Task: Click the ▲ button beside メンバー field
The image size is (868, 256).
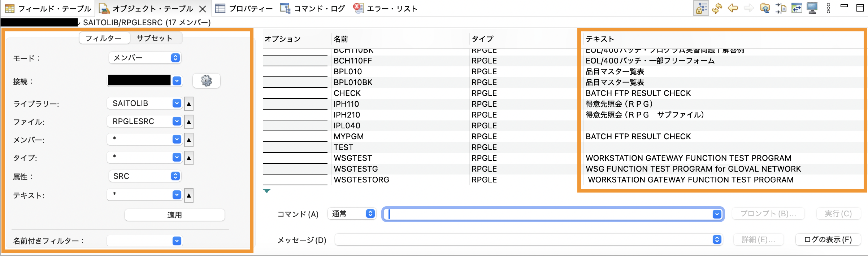Action: 189,140
